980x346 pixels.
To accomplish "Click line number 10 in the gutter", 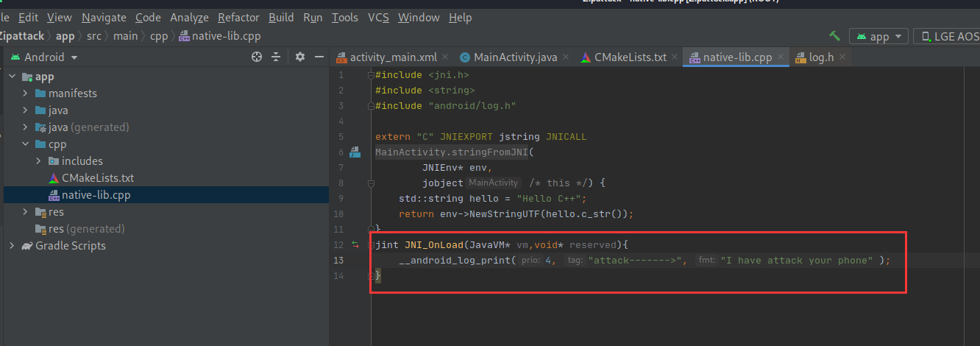I will [338, 213].
